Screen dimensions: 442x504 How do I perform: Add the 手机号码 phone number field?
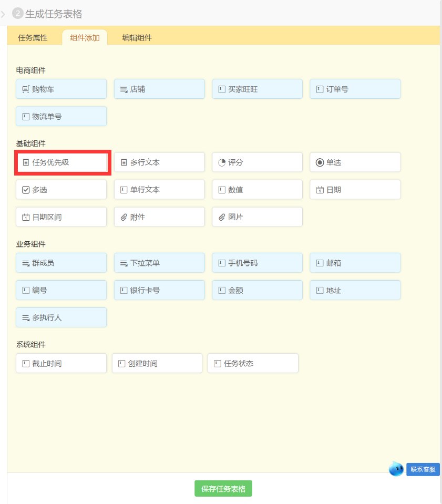coord(257,263)
